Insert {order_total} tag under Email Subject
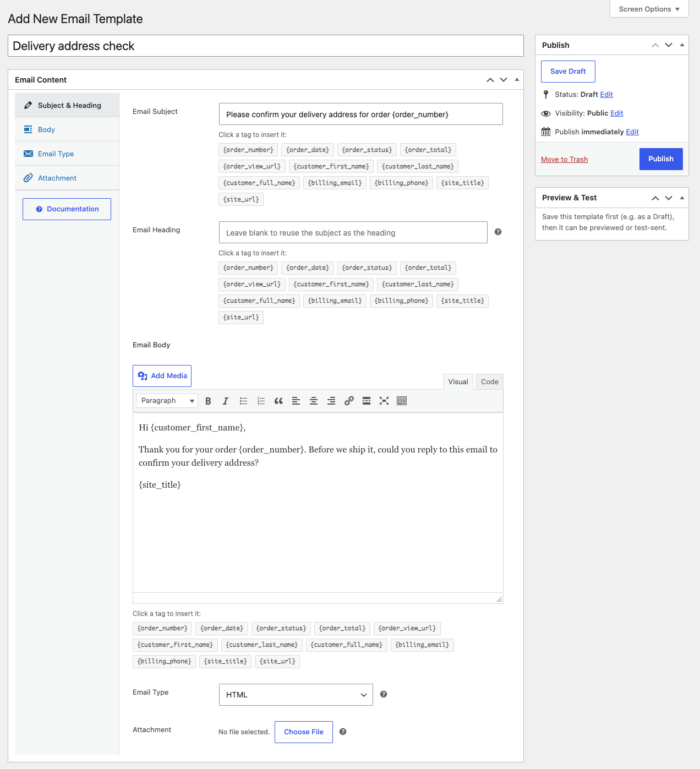Viewport: 700px width, 769px height. pyautogui.click(x=428, y=150)
